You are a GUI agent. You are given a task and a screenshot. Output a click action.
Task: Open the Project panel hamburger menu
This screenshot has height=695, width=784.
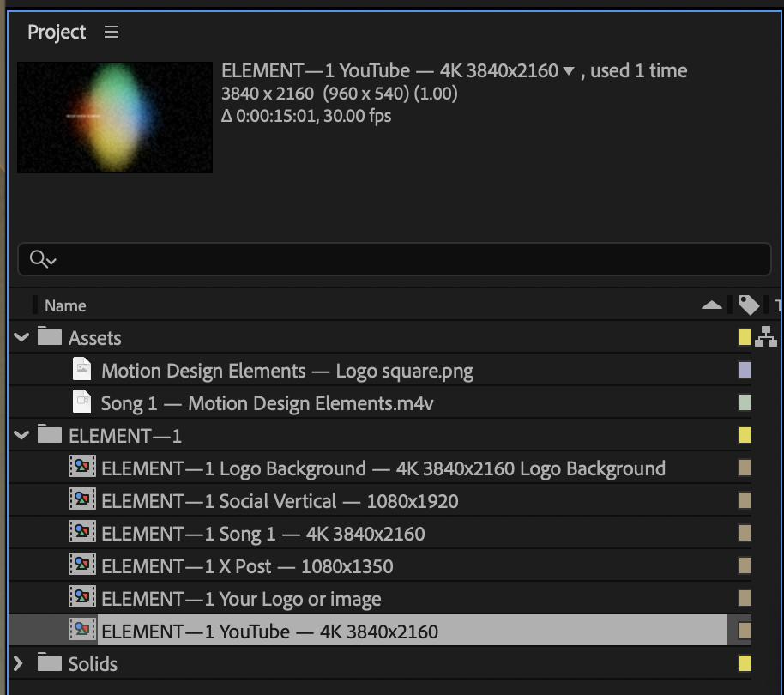click(x=111, y=32)
